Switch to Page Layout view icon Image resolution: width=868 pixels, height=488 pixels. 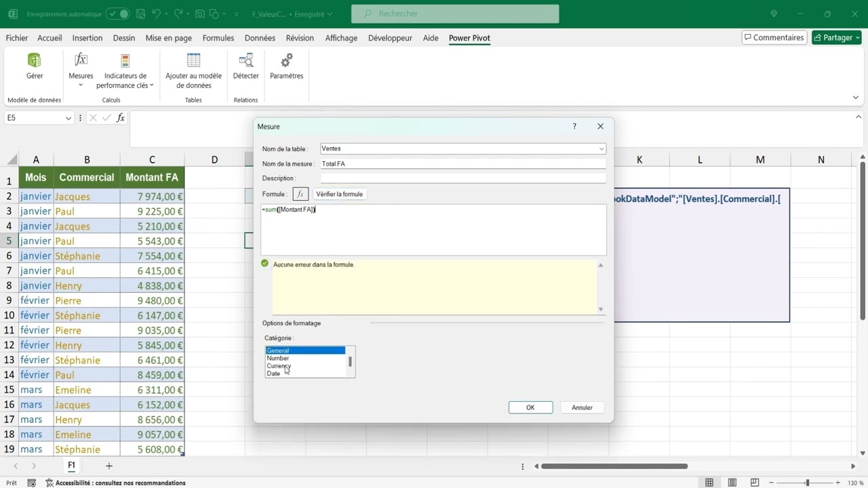point(732,483)
